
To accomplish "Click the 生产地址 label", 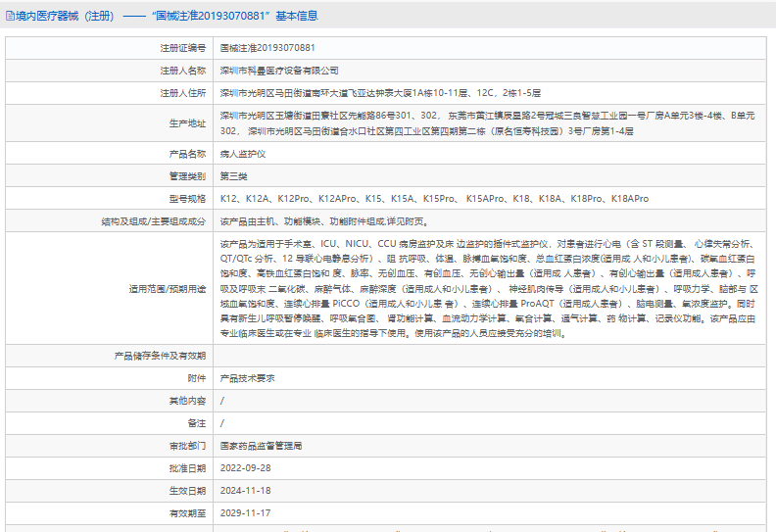I will [187, 123].
